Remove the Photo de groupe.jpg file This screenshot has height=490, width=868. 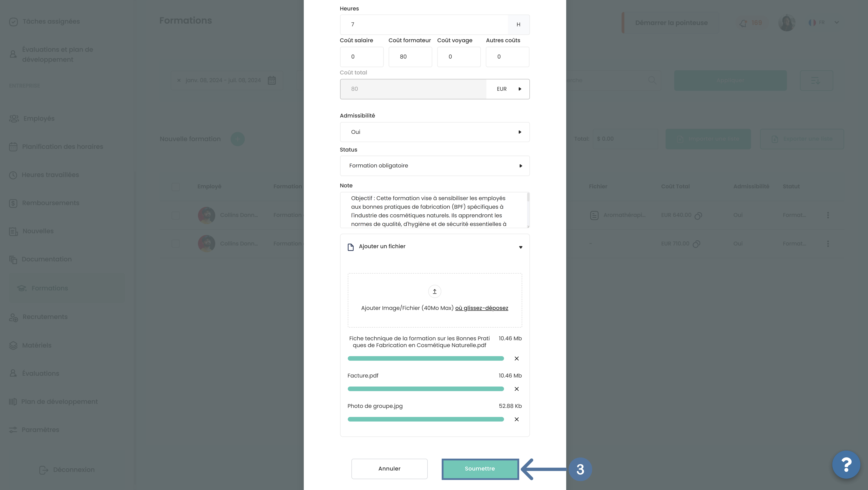click(x=517, y=419)
